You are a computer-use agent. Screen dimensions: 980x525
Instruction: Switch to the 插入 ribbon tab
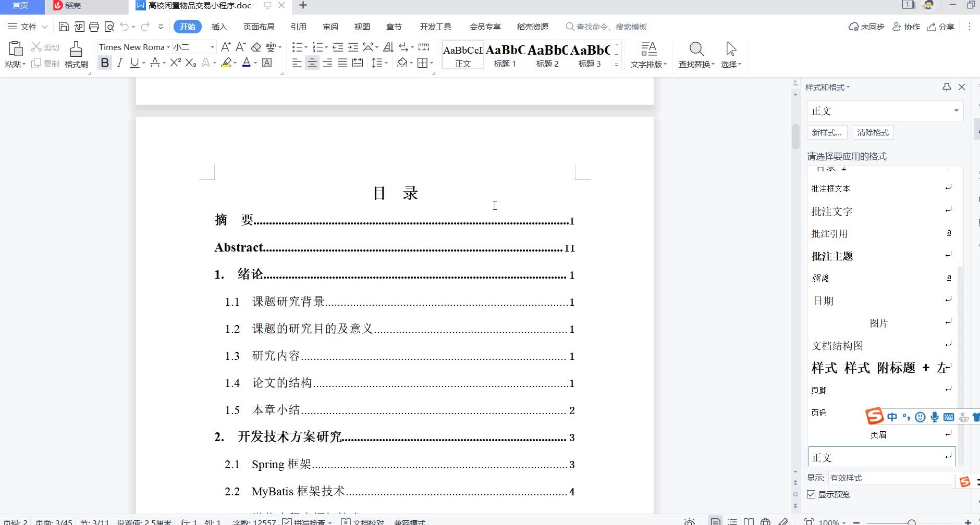219,27
